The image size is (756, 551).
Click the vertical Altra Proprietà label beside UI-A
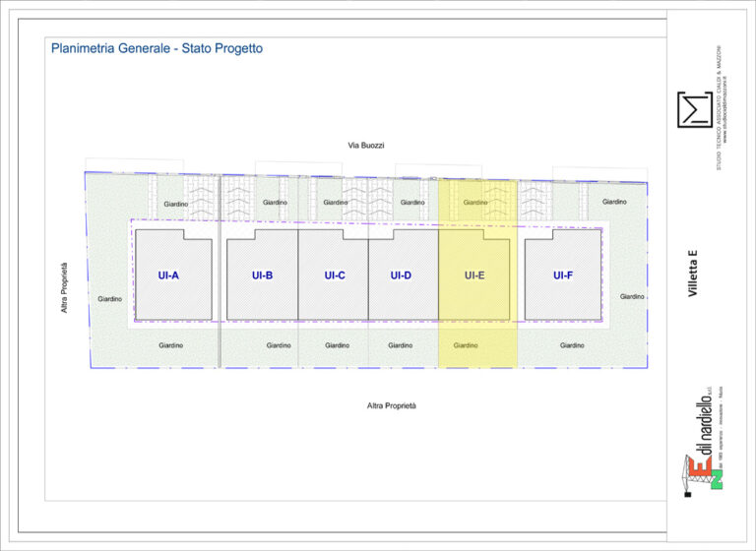coord(64,287)
